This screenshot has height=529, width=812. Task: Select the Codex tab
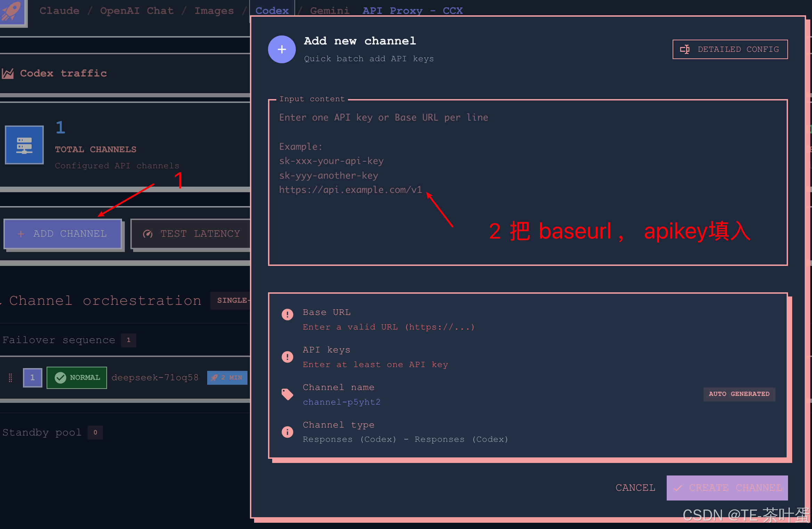pyautogui.click(x=272, y=11)
